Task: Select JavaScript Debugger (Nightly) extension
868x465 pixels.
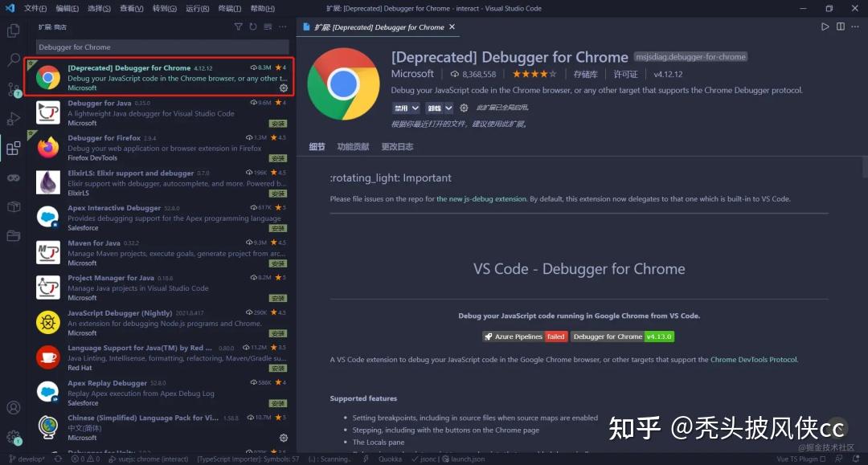Action: point(161,323)
